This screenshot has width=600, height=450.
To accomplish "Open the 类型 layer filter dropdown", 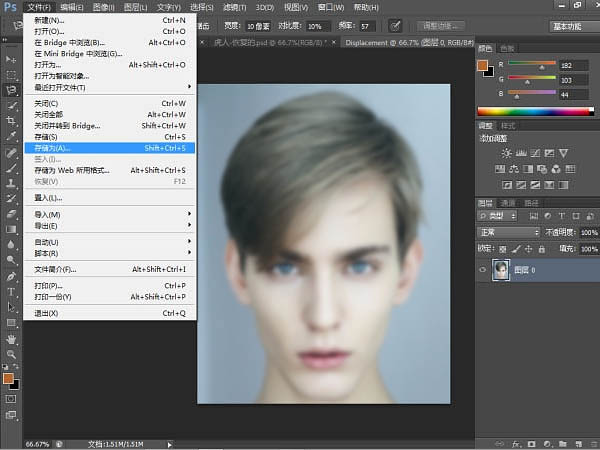I will (x=497, y=216).
